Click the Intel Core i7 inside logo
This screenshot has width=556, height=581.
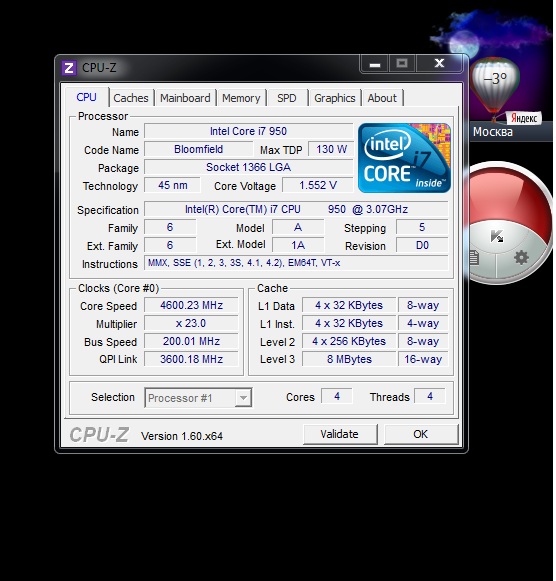pyautogui.click(x=404, y=158)
